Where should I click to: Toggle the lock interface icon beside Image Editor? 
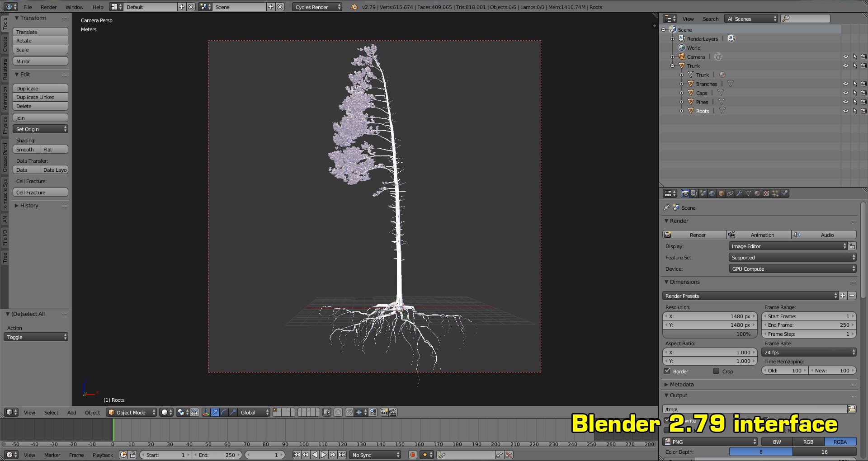tap(852, 246)
